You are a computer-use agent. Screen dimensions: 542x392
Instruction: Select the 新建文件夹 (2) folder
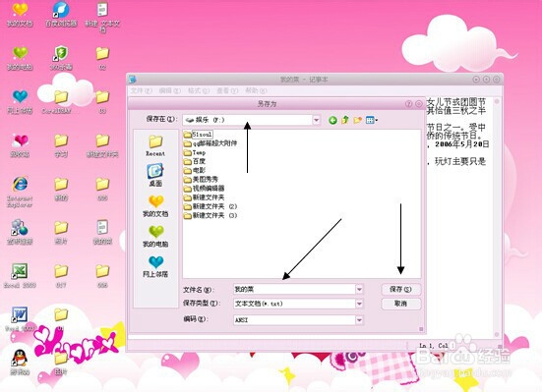click(211, 206)
